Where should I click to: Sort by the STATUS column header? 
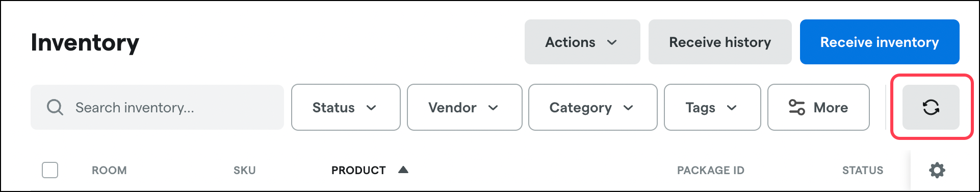[x=863, y=170]
